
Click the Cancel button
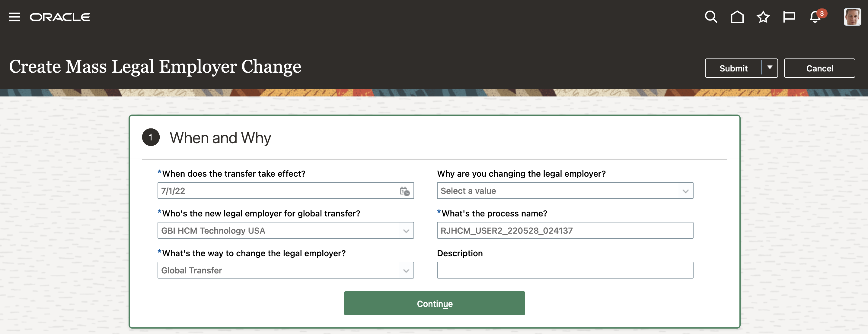(819, 68)
